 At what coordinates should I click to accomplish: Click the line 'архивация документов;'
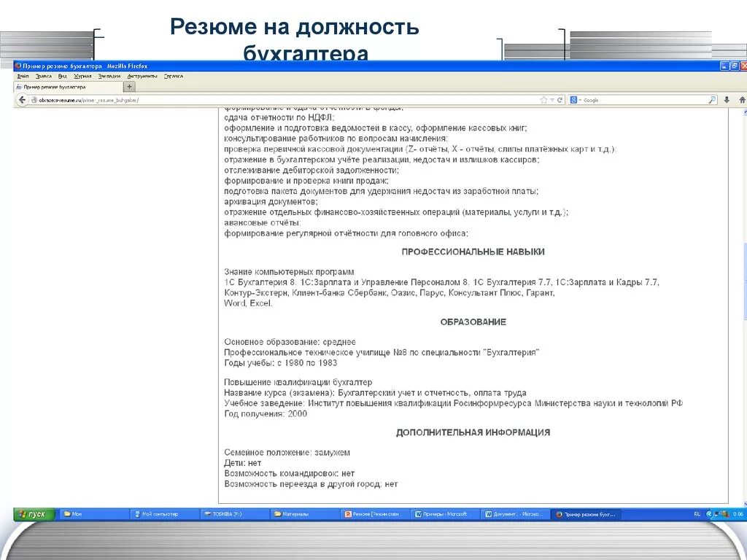point(271,202)
